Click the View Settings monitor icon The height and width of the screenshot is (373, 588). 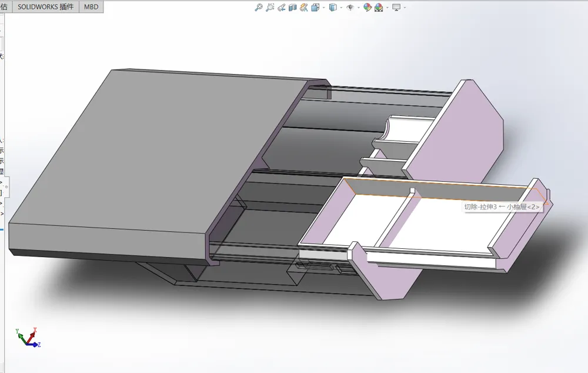[x=396, y=8]
